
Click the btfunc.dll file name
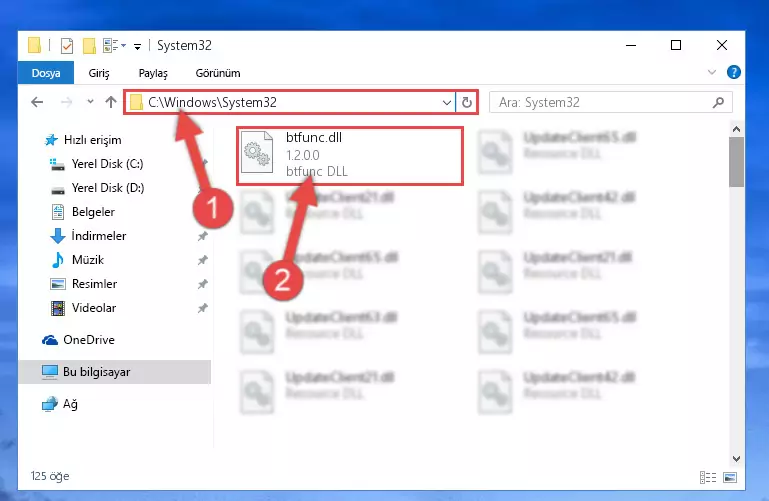tap(314, 137)
